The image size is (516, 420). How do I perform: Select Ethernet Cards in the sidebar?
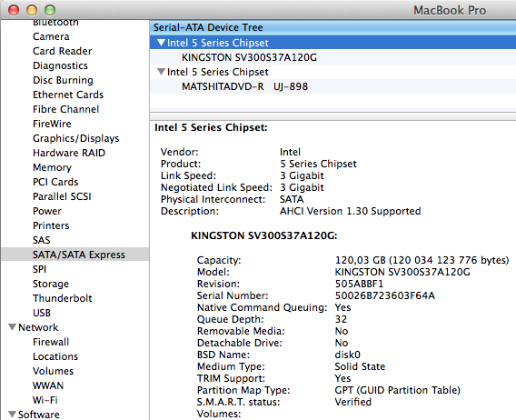click(x=68, y=95)
